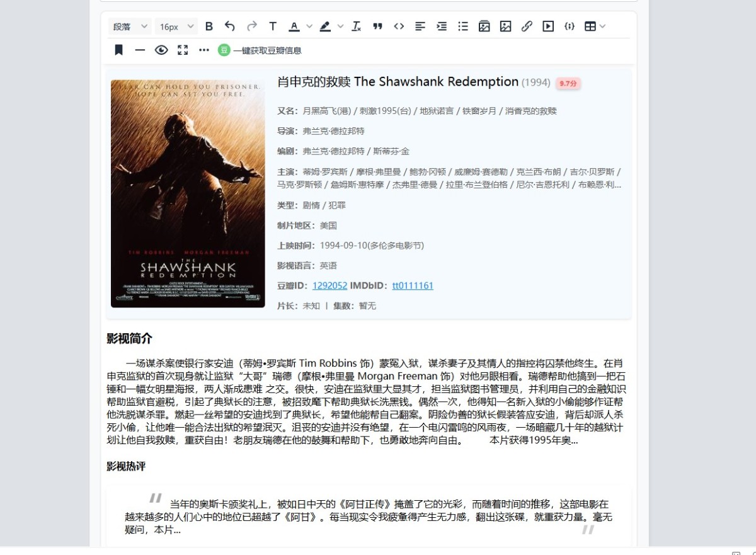Click region value 美国
The width and height of the screenshot is (756, 555).
pyautogui.click(x=328, y=226)
